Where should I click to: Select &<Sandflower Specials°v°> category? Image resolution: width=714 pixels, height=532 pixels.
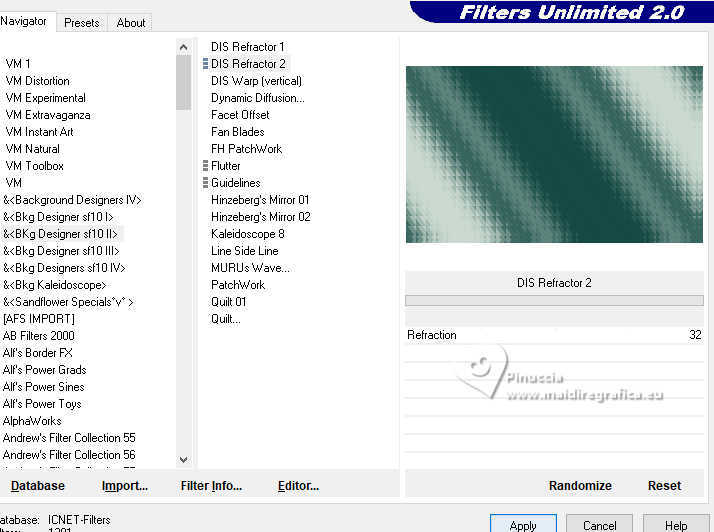click(x=68, y=302)
